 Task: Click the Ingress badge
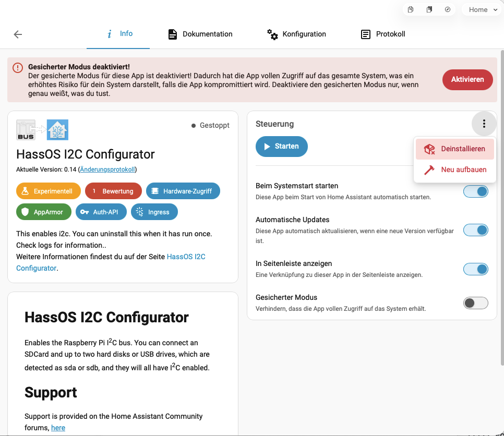click(154, 212)
